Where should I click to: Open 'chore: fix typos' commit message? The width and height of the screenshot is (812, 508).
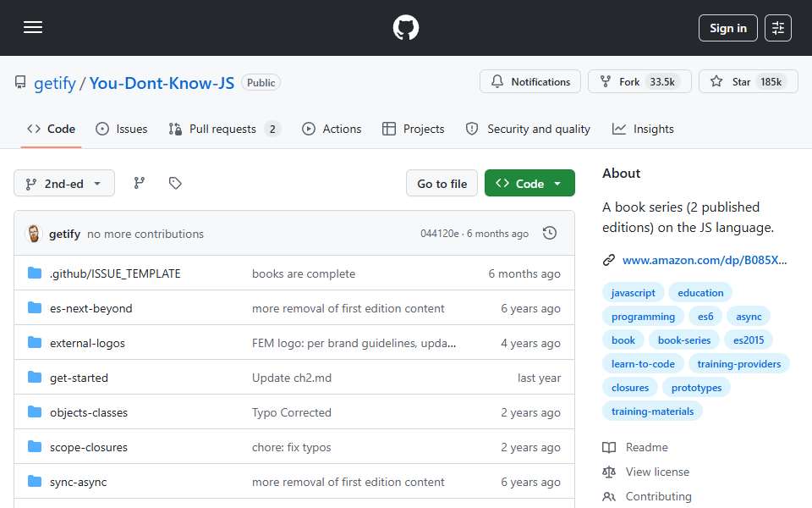291,447
